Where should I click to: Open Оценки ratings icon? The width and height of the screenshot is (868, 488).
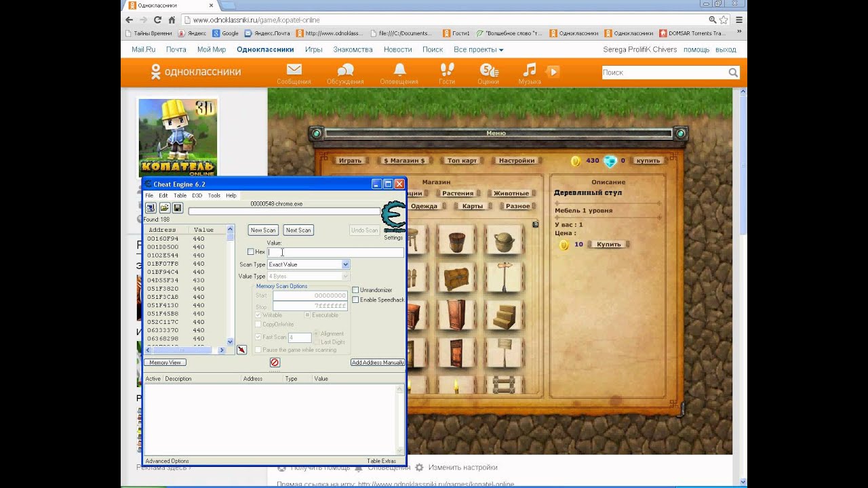pos(488,70)
